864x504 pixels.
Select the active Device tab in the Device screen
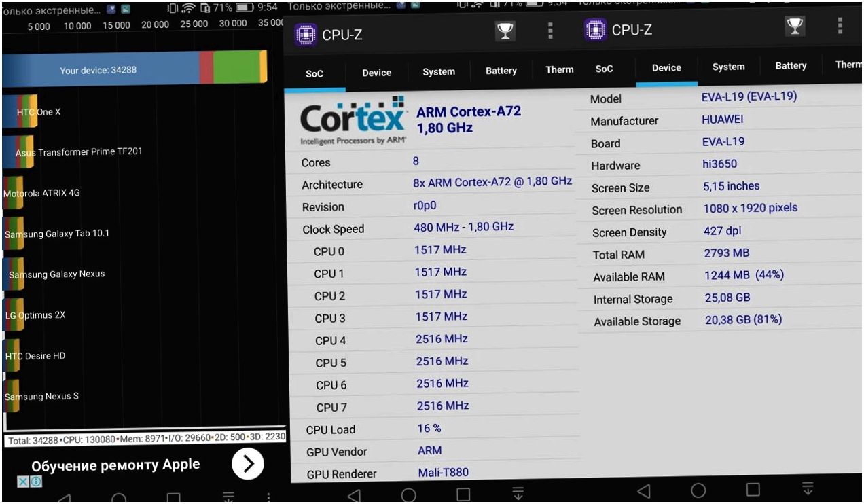pyautogui.click(x=666, y=68)
